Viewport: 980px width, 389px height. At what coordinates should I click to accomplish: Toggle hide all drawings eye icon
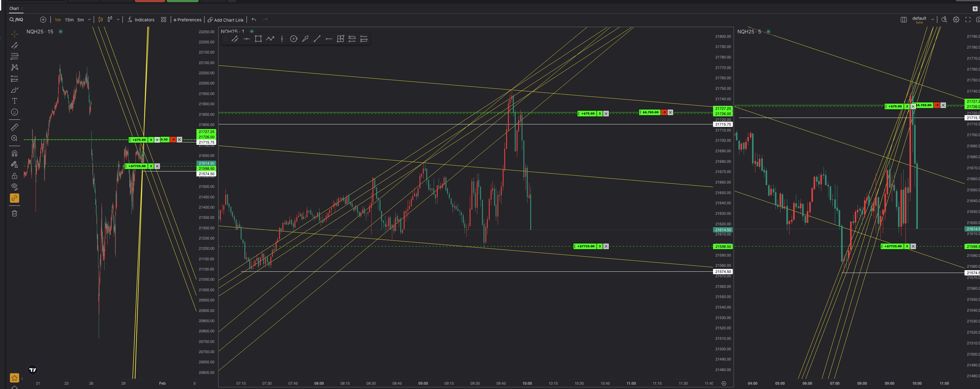click(x=15, y=187)
